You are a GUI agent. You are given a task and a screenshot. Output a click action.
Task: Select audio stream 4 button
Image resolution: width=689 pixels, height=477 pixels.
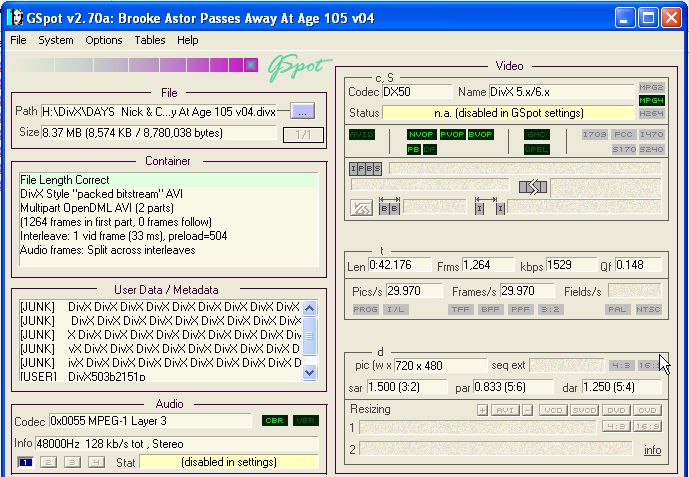coord(96,462)
